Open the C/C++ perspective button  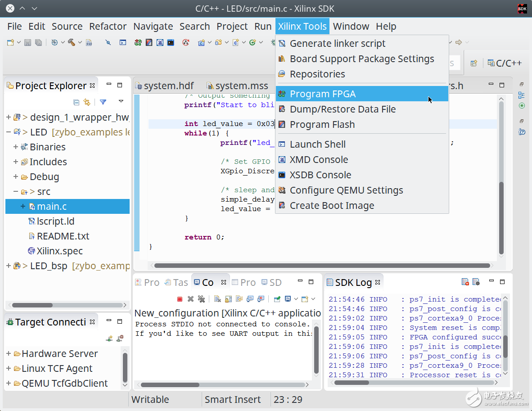(x=505, y=63)
